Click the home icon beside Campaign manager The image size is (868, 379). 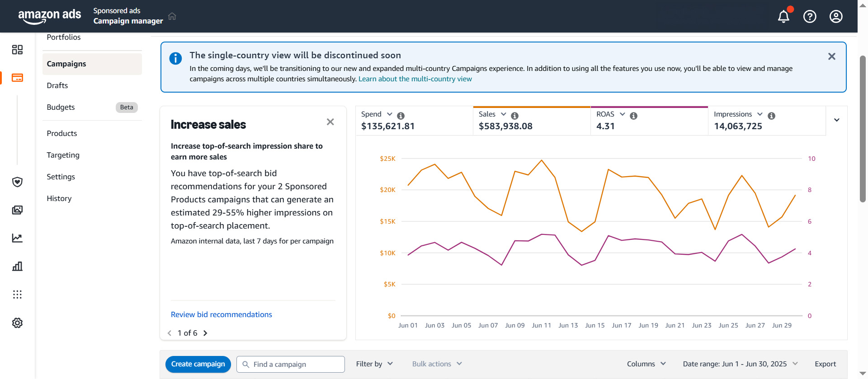pyautogui.click(x=172, y=16)
